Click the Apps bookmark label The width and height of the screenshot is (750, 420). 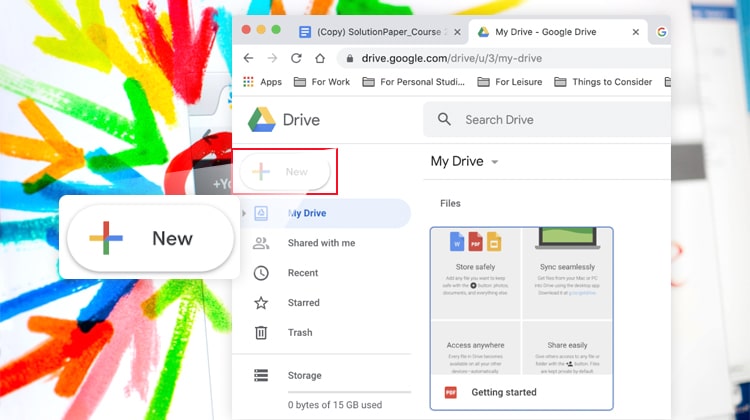[271, 82]
